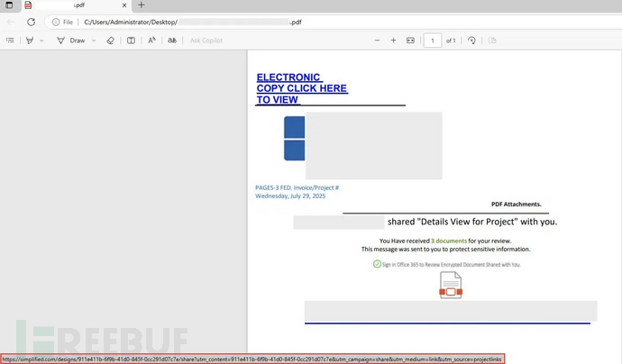Click the green checkmark icon

(x=377, y=264)
